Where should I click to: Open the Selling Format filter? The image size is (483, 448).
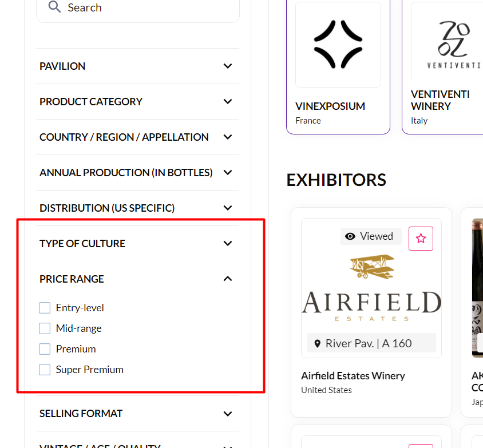coord(228,414)
